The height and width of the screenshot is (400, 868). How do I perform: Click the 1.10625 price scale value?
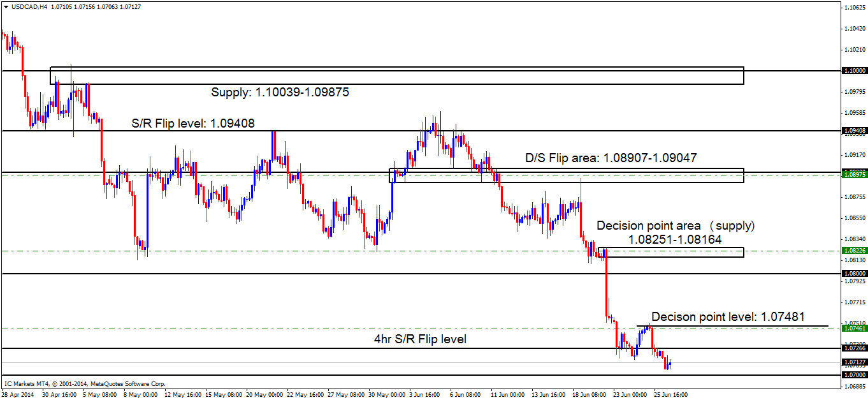[x=854, y=8]
